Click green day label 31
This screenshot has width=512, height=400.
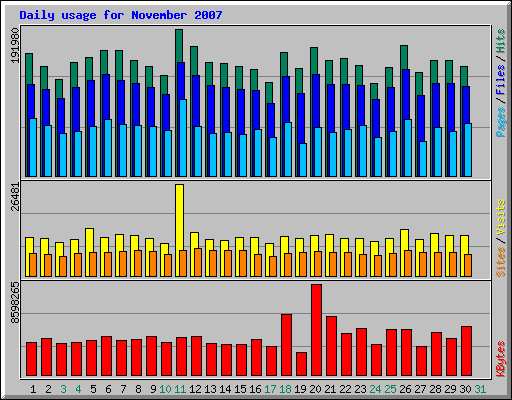coord(480,389)
